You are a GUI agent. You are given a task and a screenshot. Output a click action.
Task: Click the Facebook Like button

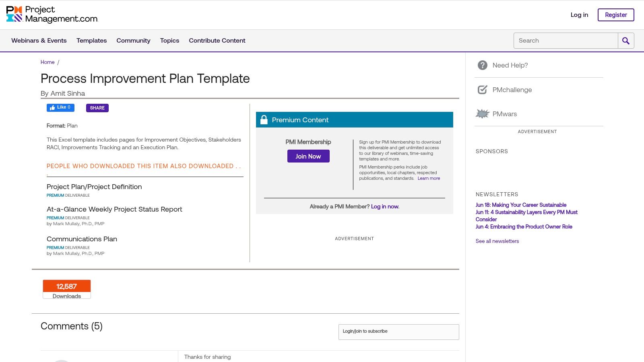[x=60, y=107]
